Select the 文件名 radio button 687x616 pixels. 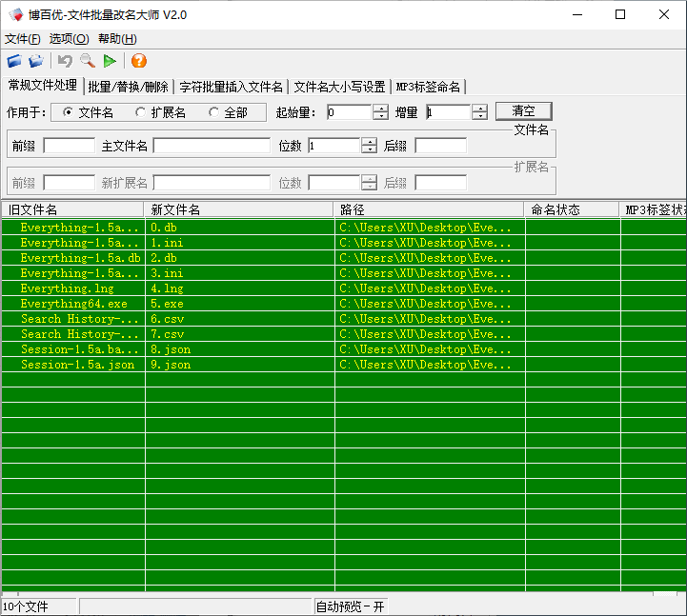(x=68, y=112)
